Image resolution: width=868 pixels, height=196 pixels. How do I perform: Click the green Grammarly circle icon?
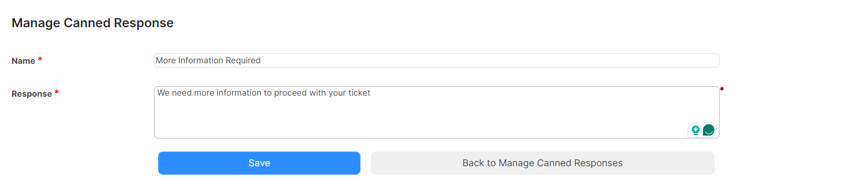point(708,130)
